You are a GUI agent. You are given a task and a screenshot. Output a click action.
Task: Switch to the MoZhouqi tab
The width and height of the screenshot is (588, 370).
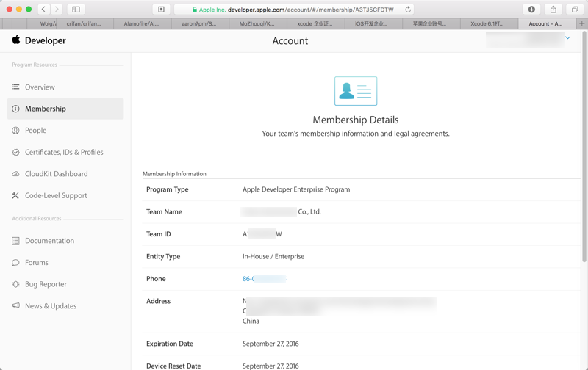click(x=257, y=23)
